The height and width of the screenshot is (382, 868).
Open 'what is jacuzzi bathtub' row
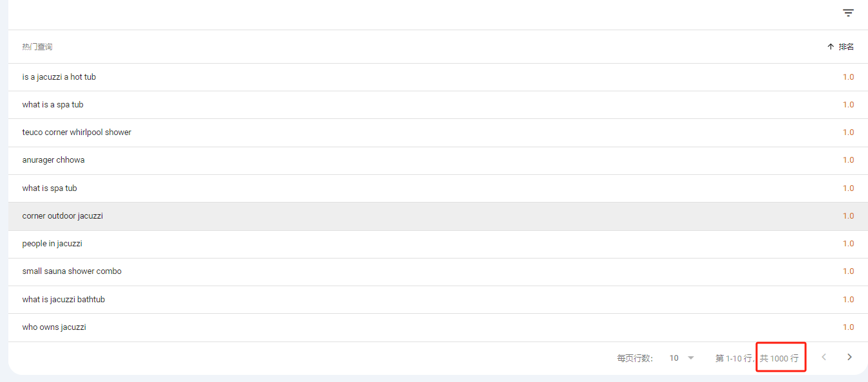click(x=438, y=300)
